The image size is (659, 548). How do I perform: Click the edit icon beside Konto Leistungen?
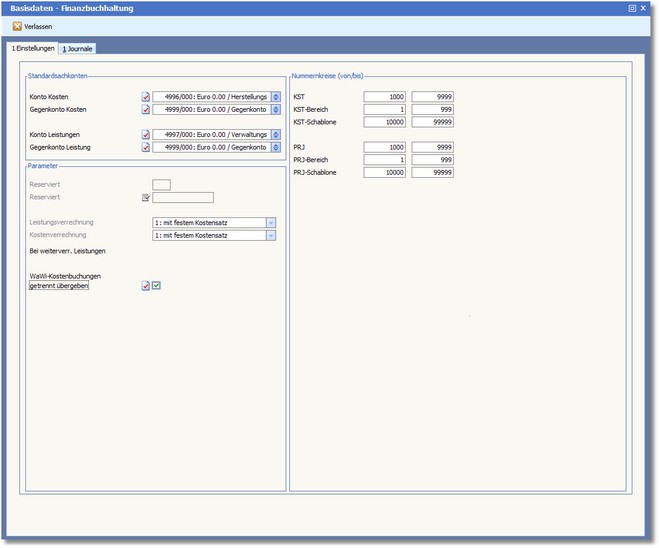(146, 135)
